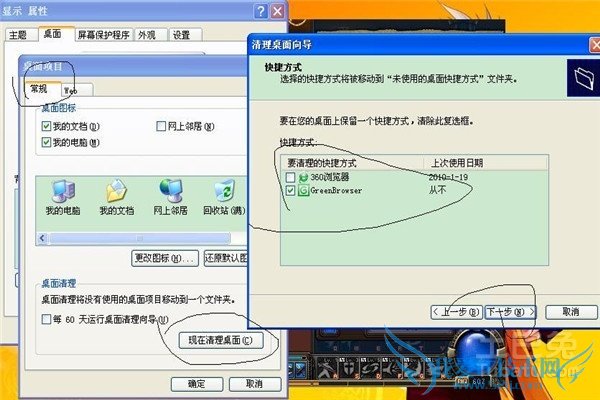600x400 pixels.
Task: Click 取消 in 桌面项目 dialog
Action: click(255, 384)
